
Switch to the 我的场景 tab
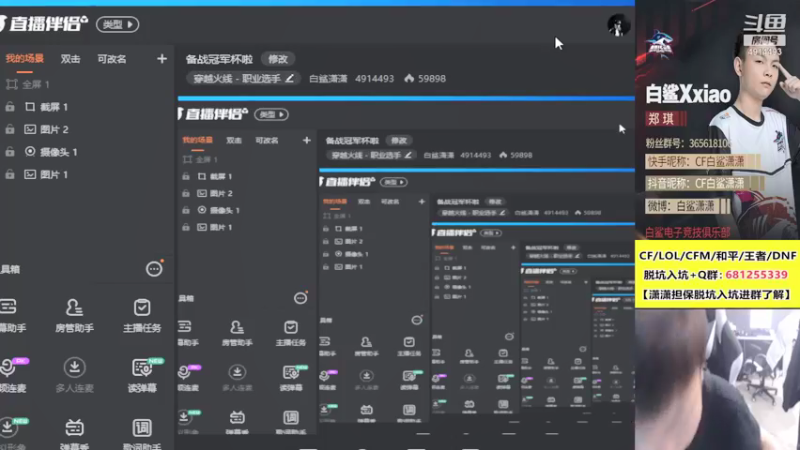coord(24,59)
